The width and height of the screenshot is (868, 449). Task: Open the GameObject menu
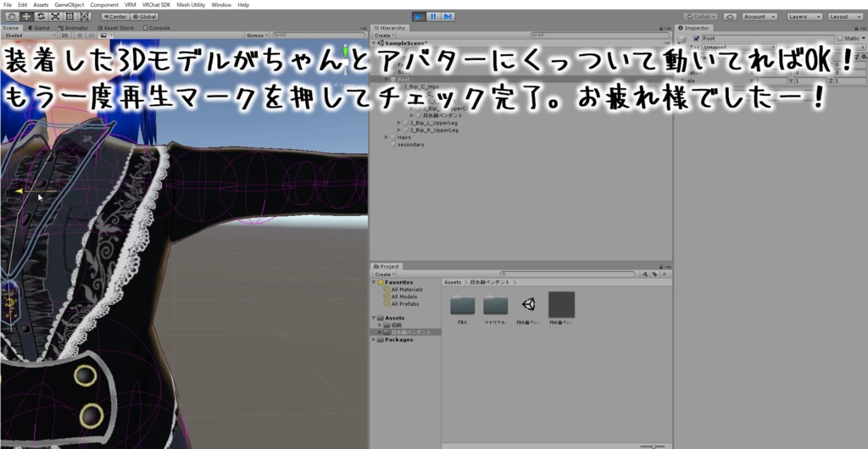(70, 4)
